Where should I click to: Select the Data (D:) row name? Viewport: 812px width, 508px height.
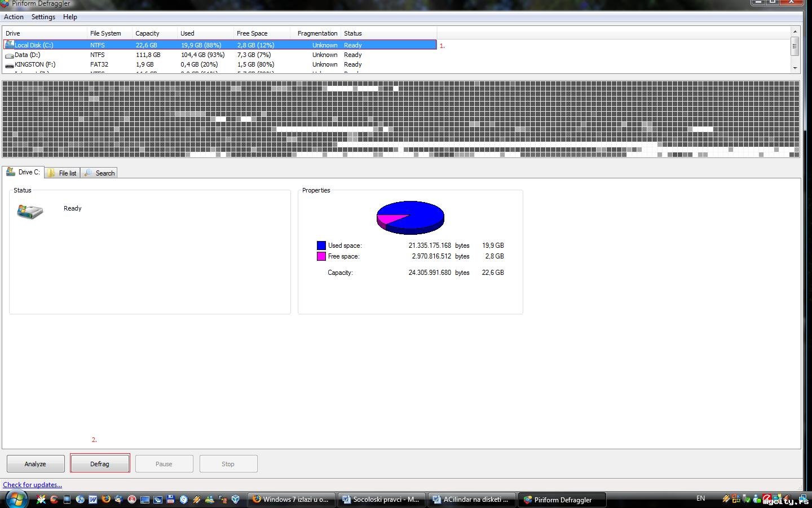[28, 55]
